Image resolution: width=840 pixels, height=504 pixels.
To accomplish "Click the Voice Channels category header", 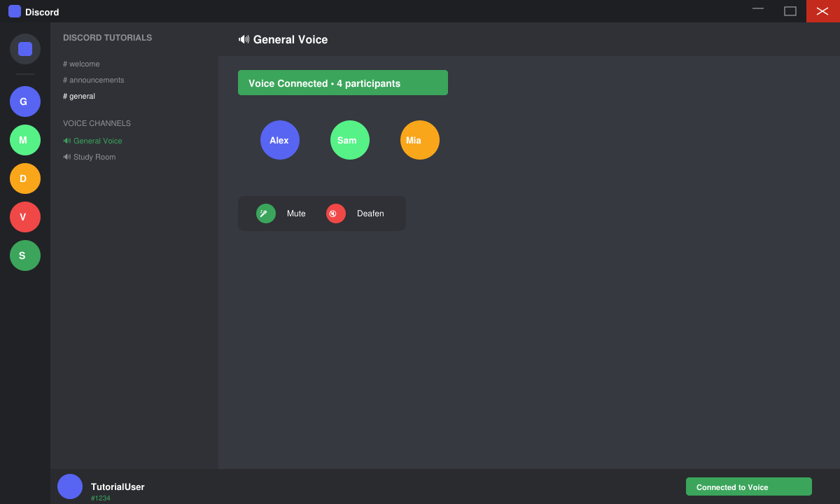I will (97, 123).
